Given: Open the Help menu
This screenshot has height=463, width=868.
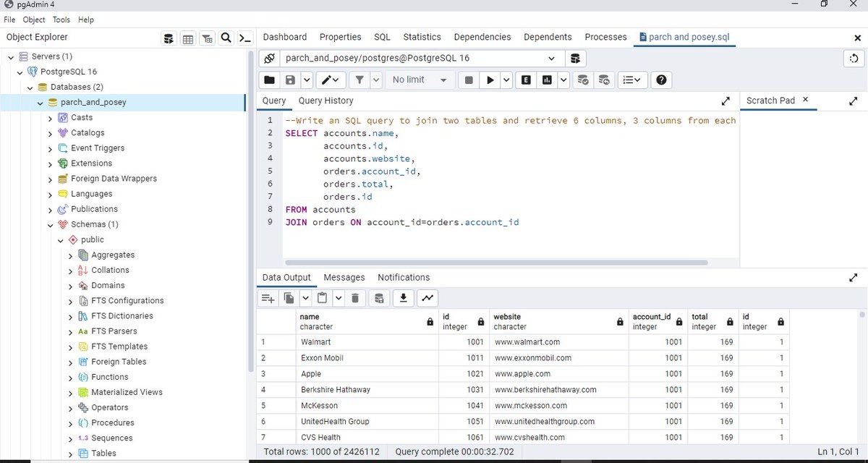Looking at the screenshot, I should 86,20.
